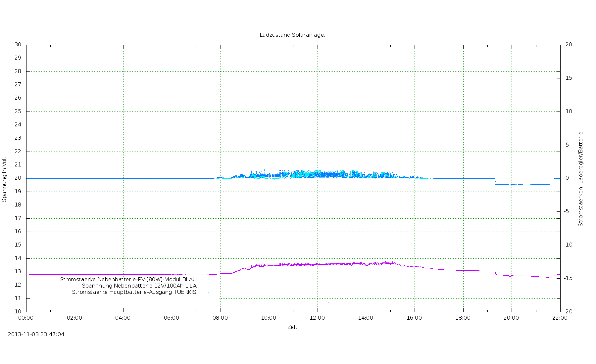Click the 30 label on voltage axis
596x364 pixels.
point(18,45)
